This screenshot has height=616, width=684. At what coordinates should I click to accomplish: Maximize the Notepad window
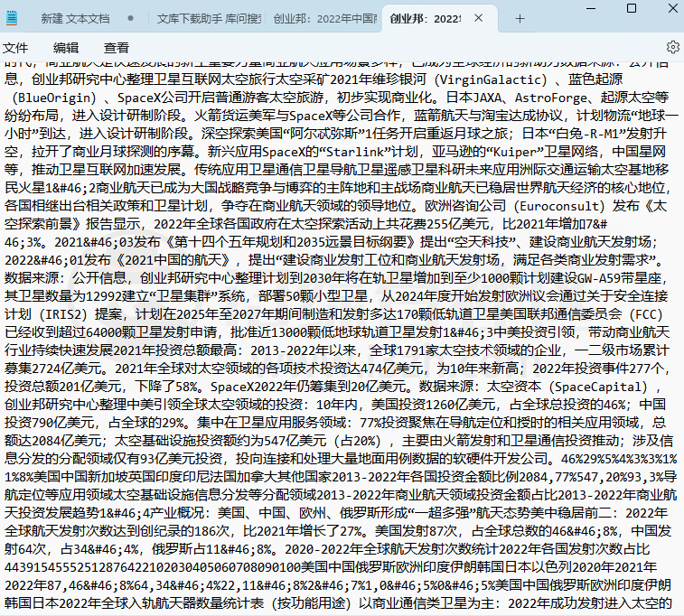[x=632, y=8]
